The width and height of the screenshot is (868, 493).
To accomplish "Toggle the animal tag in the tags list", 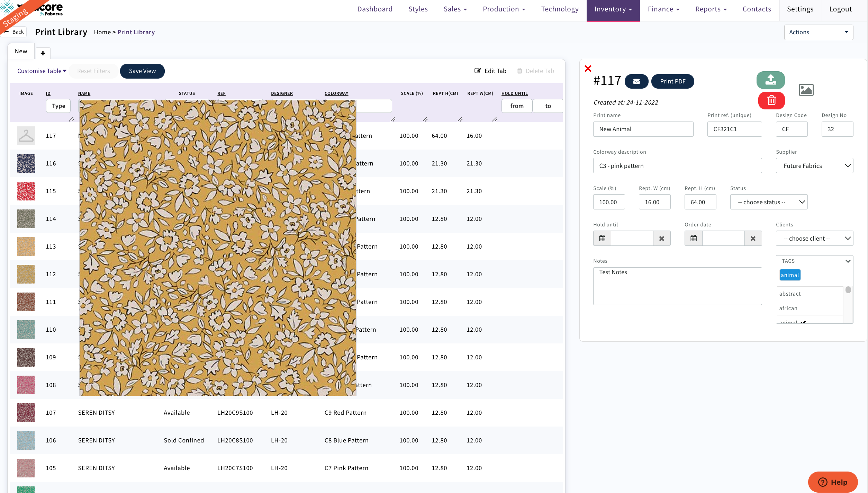I will [790, 275].
